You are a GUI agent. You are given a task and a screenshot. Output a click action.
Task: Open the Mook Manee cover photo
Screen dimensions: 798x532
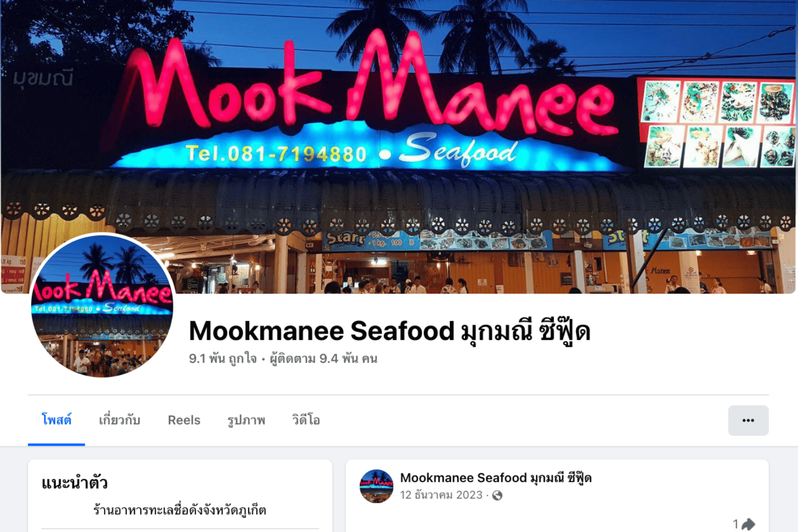pos(399,147)
